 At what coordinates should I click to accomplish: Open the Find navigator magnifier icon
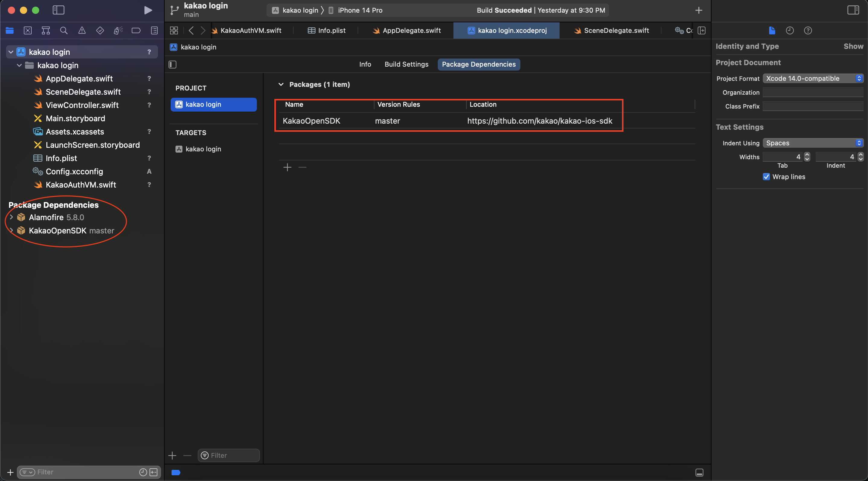coord(64,31)
